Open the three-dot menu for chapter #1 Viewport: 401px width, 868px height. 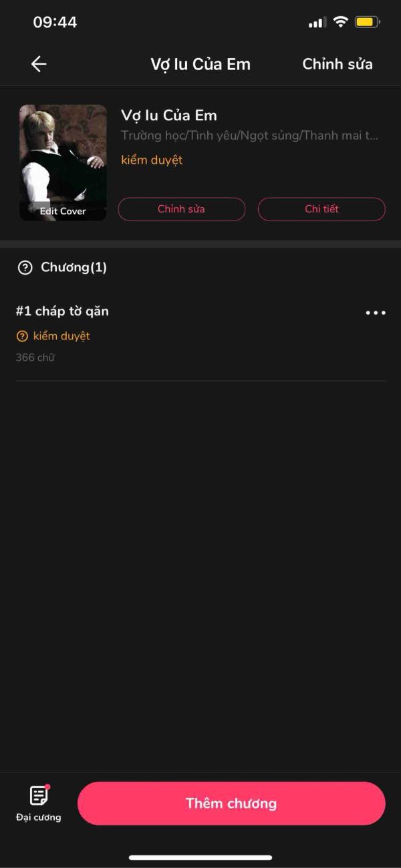coord(376,313)
